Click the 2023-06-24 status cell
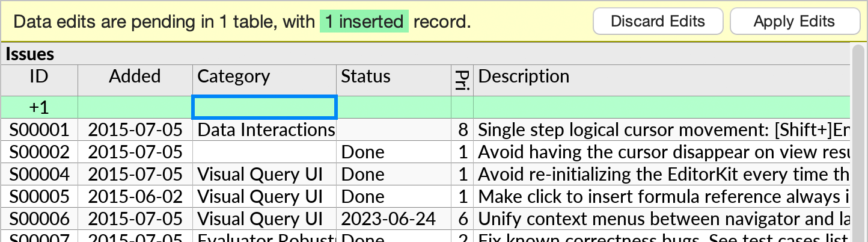This screenshot has width=868, height=242. pyautogui.click(x=394, y=219)
